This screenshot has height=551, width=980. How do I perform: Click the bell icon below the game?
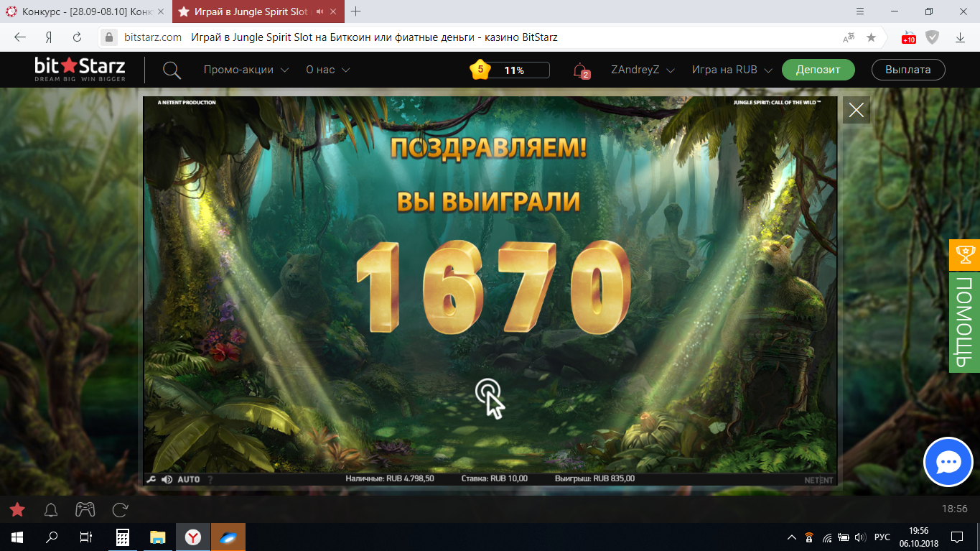51,510
